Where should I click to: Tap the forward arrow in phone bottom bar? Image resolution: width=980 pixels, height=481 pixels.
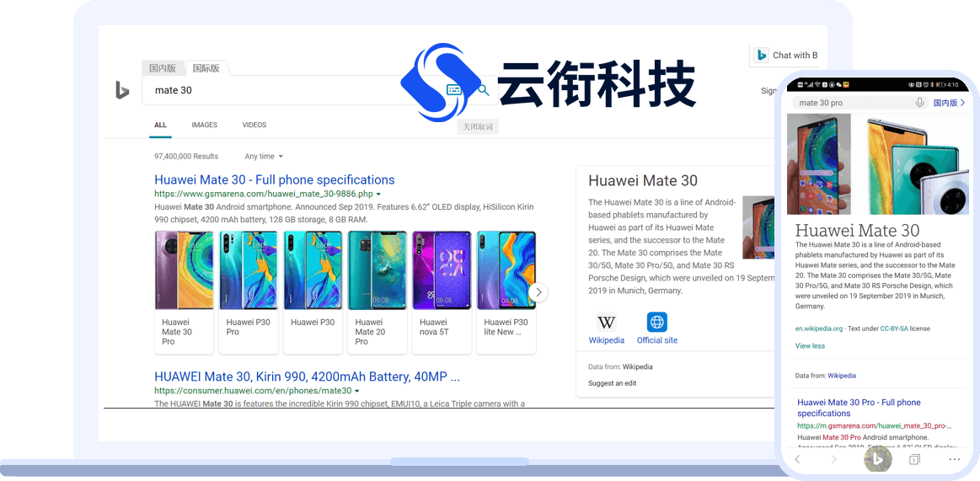point(833,459)
